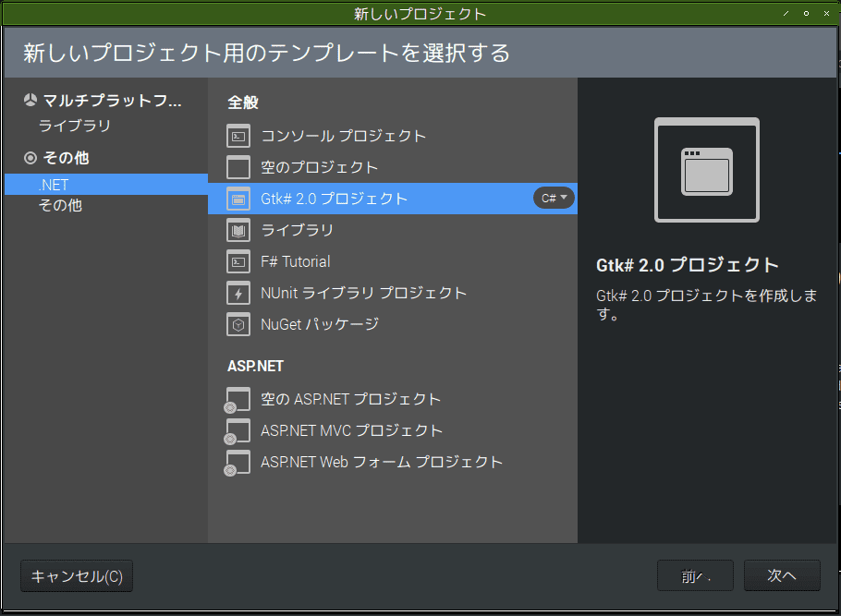Image resolution: width=841 pixels, height=616 pixels.
Task: Click the 次へ button
Action: tap(781, 575)
